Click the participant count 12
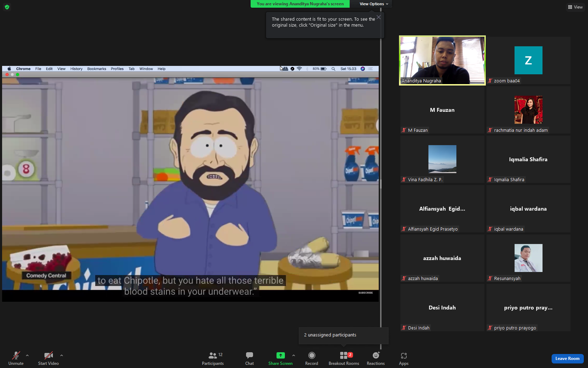The width and height of the screenshot is (588, 368). pyautogui.click(x=220, y=355)
